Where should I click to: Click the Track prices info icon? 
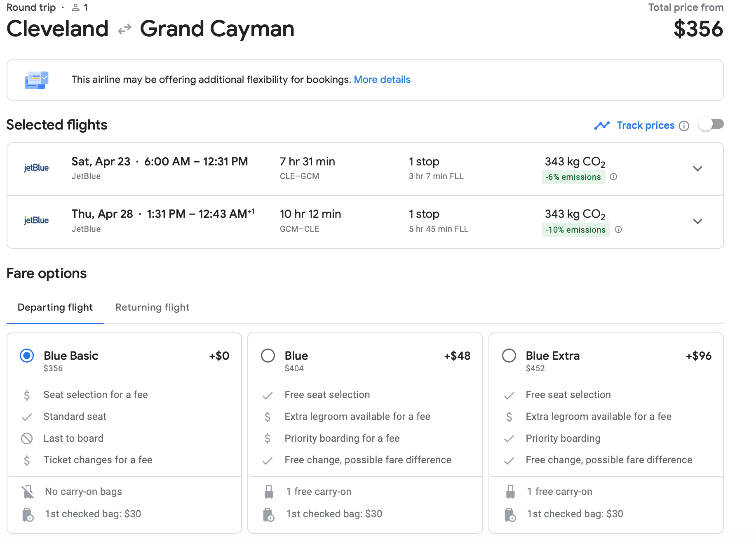684,126
